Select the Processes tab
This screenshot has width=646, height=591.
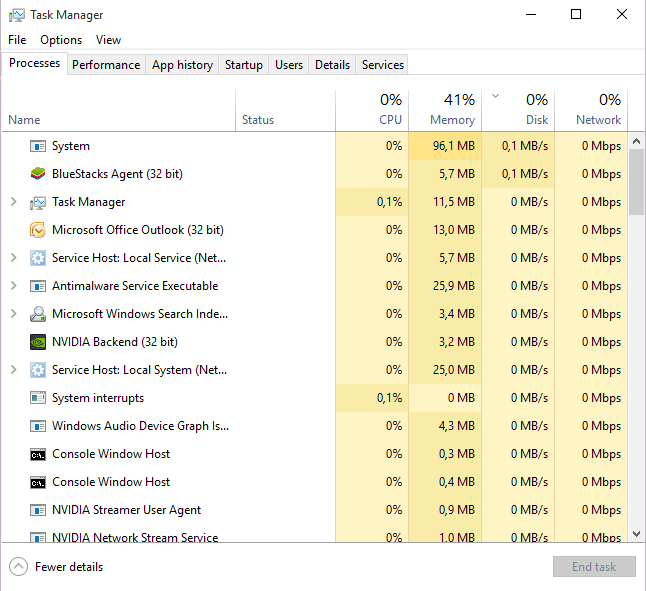pyautogui.click(x=35, y=63)
